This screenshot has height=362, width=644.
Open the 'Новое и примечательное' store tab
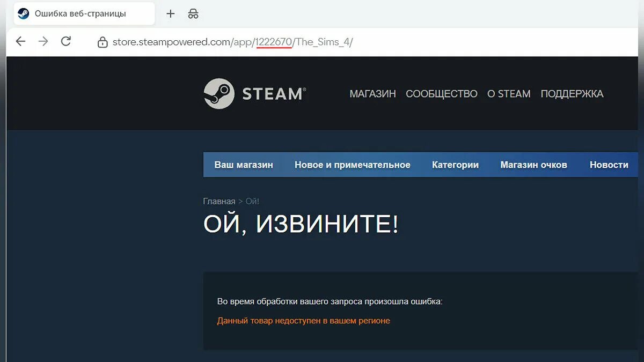coord(353,165)
